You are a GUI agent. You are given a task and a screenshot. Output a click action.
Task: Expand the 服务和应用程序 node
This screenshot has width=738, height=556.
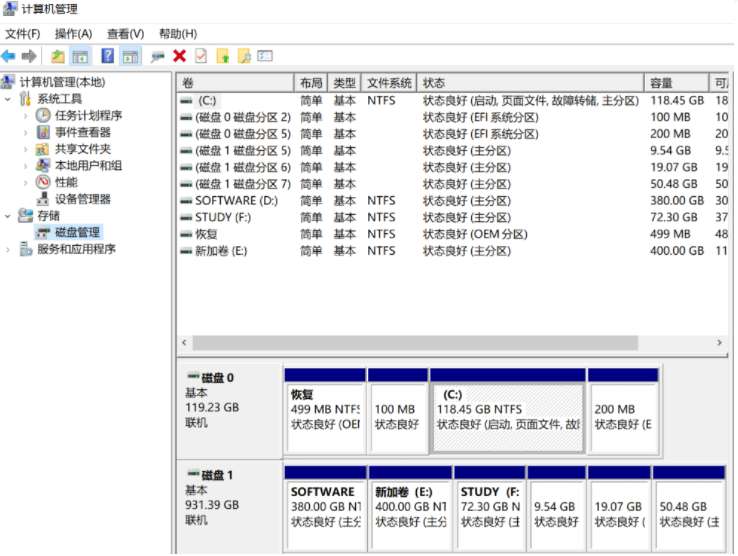[9, 249]
